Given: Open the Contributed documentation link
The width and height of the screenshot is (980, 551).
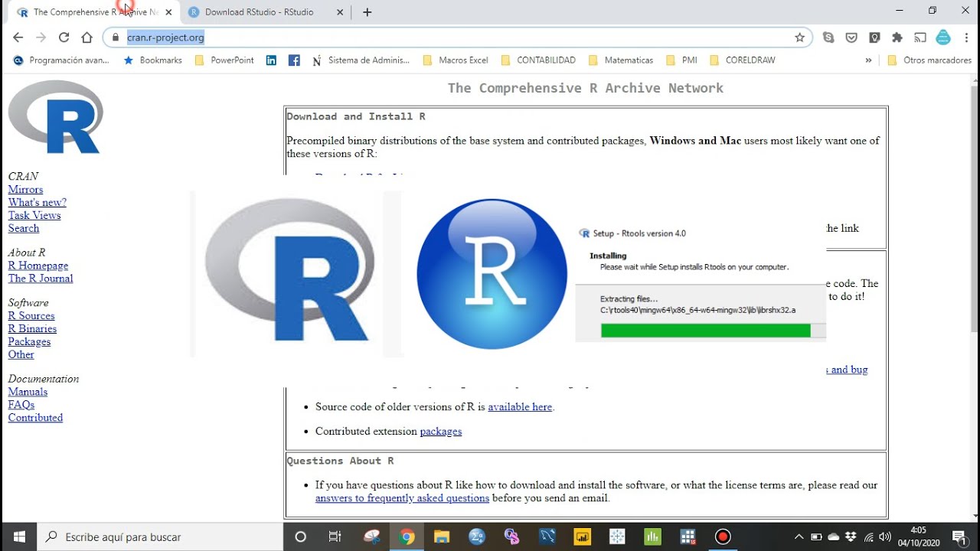Looking at the screenshot, I should [x=35, y=418].
